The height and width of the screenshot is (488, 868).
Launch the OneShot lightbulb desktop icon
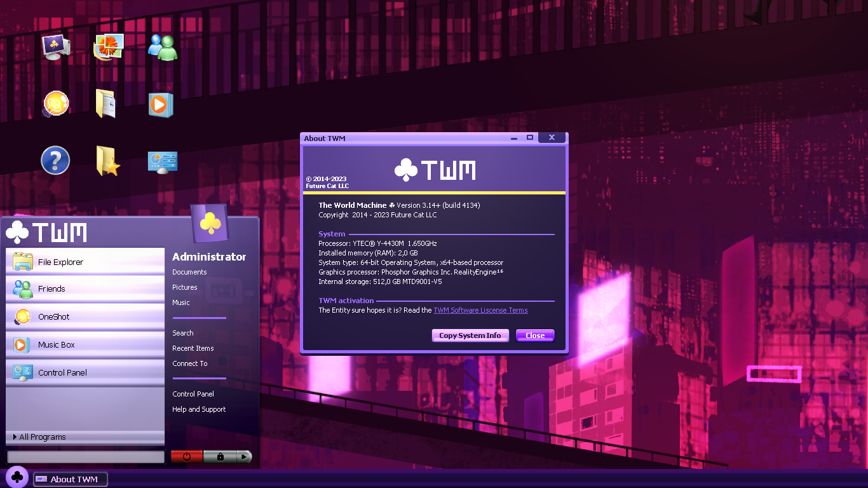(x=56, y=103)
